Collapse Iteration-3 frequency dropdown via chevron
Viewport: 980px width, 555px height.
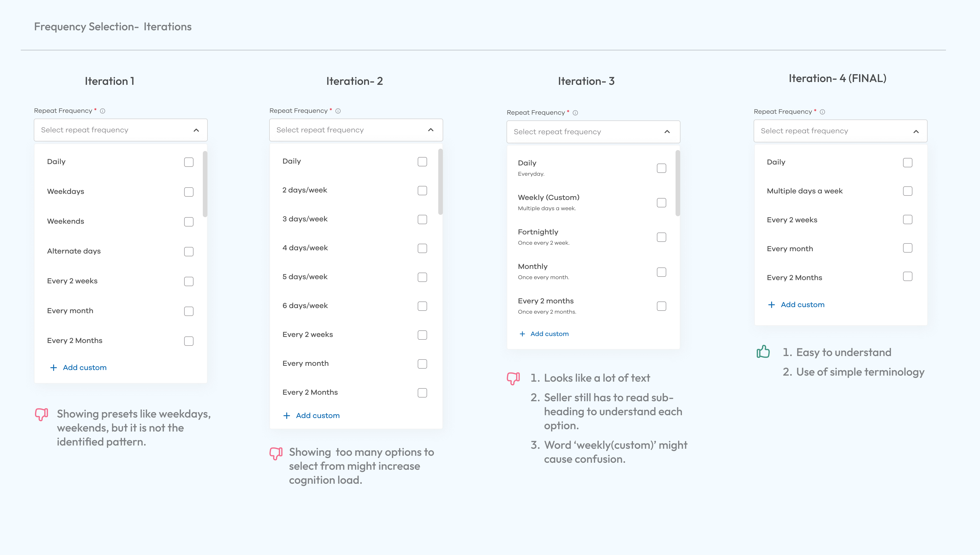[x=667, y=132]
